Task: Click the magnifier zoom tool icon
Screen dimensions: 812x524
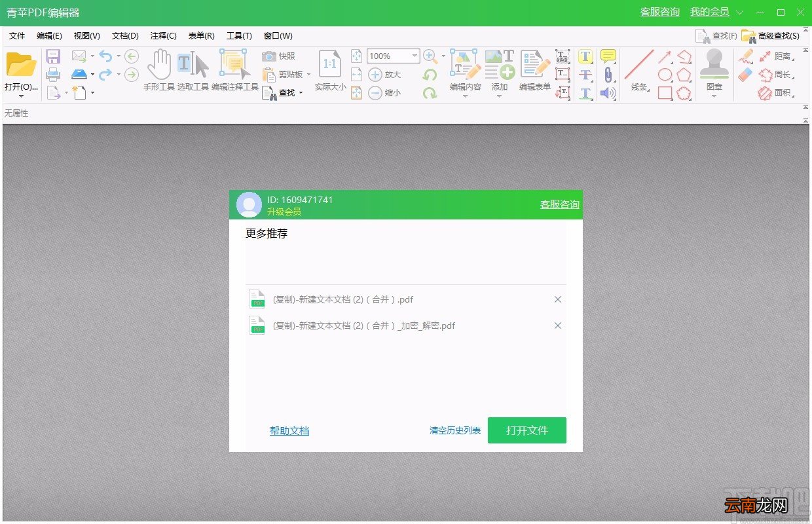Action: point(430,56)
